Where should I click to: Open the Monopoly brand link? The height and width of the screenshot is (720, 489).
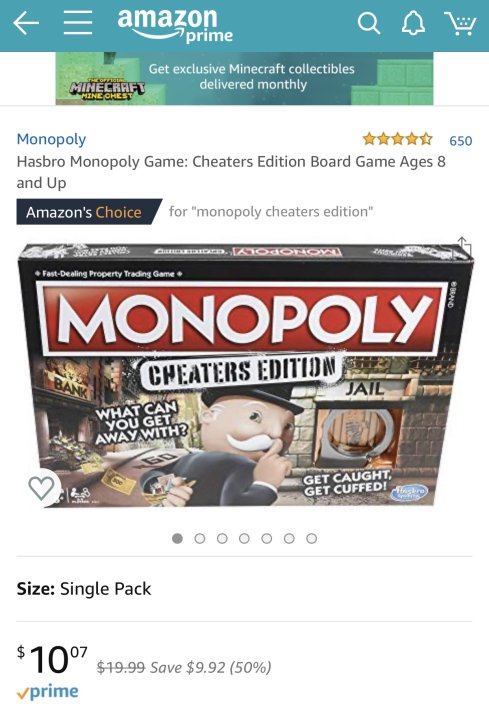pos(51,139)
